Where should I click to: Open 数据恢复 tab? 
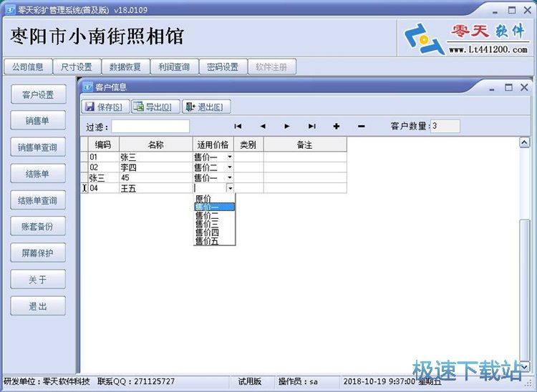pyautogui.click(x=125, y=67)
